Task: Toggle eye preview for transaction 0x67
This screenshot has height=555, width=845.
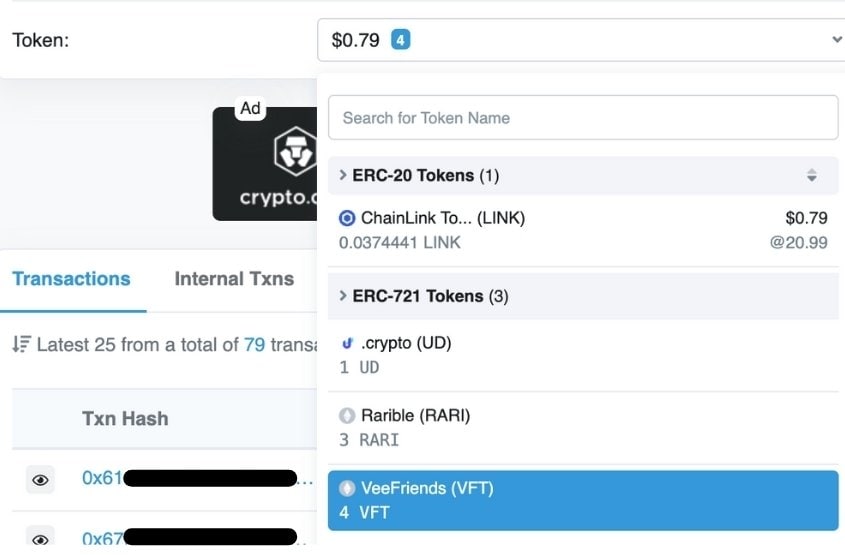Action: (40, 538)
